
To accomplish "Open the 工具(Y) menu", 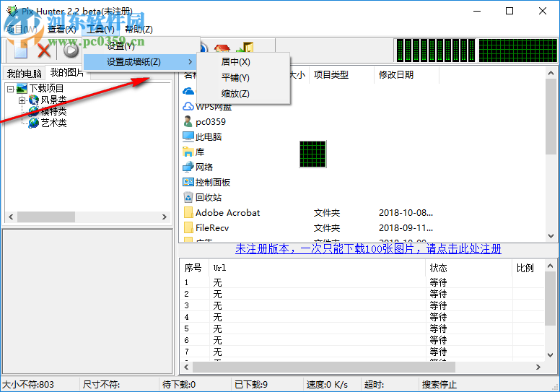I will (x=101, y=30).
